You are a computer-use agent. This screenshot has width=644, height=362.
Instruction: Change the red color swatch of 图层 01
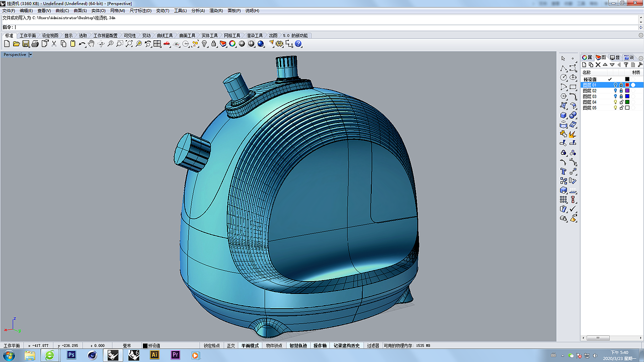pos(627,85)
